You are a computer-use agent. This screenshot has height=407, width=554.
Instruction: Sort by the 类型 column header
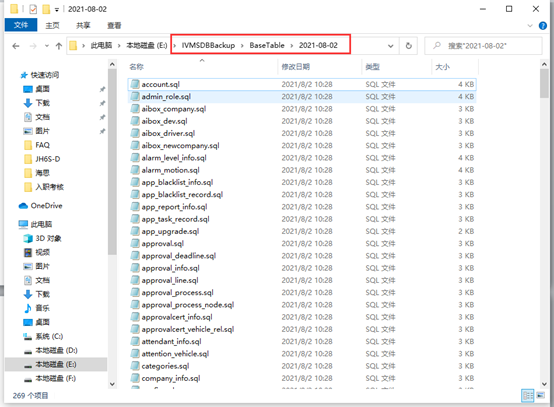coord(372,67)
